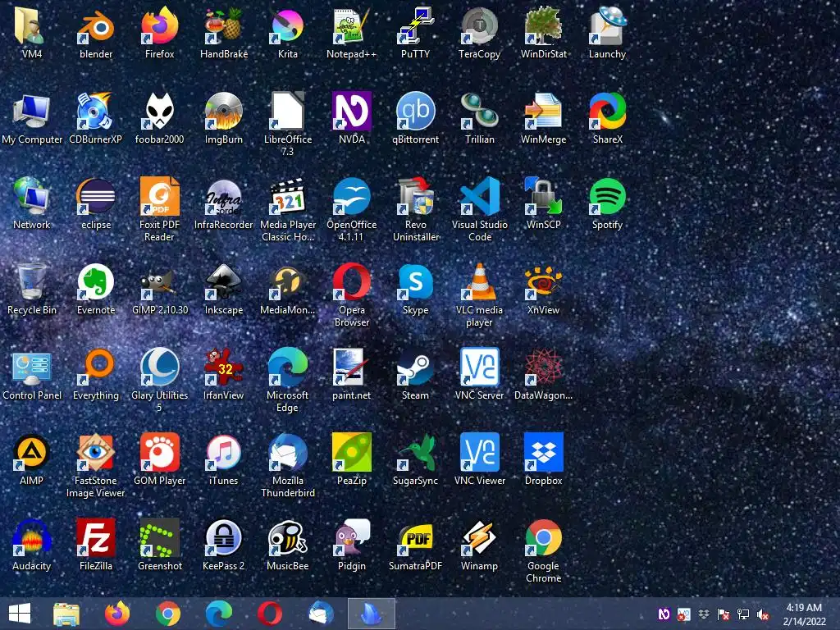The image size is (840, 630).
Task: Select the ShareX desktop icon
Action: click(x=607, y=112)
